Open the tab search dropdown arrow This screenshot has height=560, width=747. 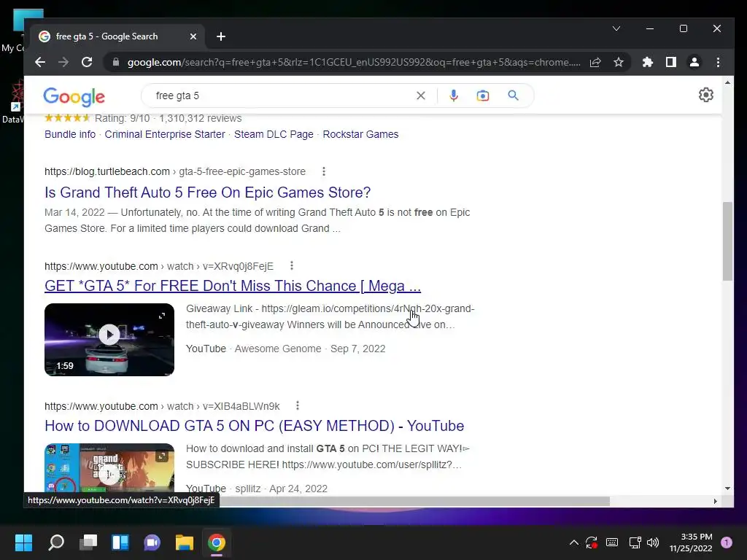click(x=616, y=28)
